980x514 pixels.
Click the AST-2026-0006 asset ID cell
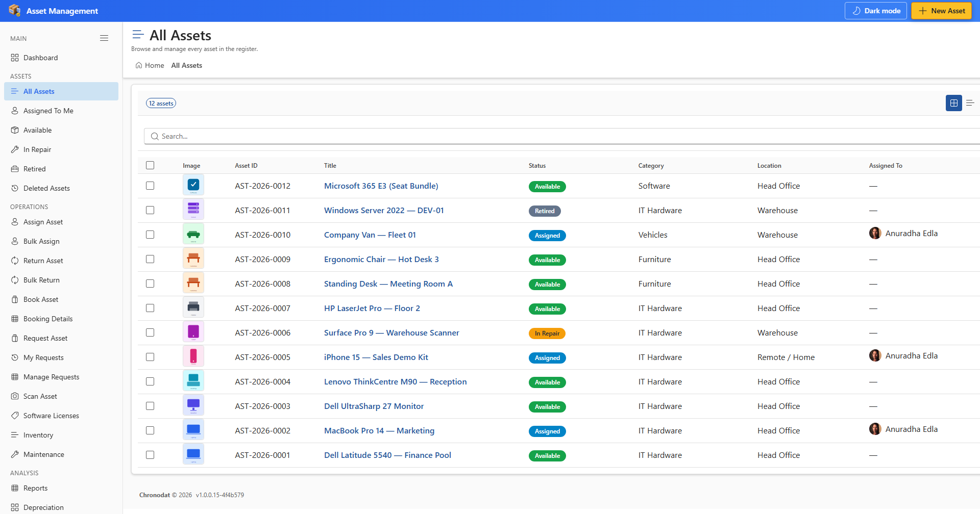pyautogui.click(x=262, y=333)
